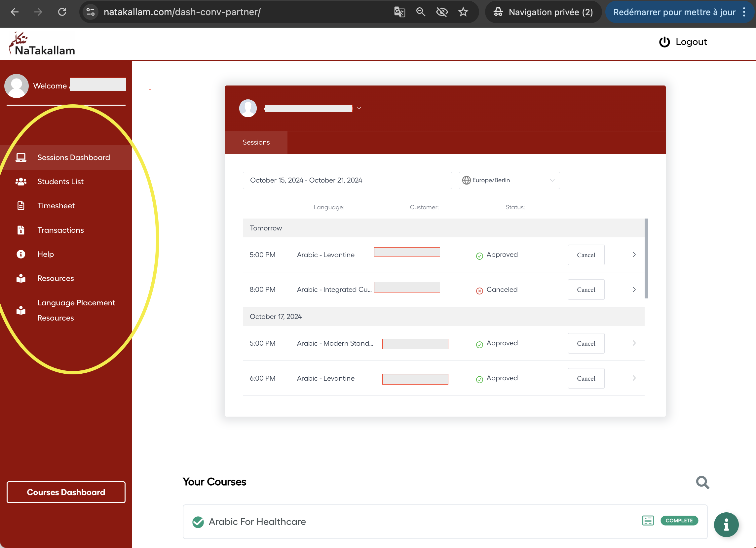Cancel the 6:00 PM Arabic Levantine session
This screenshot has width=756, height=548.
click(x=586, y=378)
